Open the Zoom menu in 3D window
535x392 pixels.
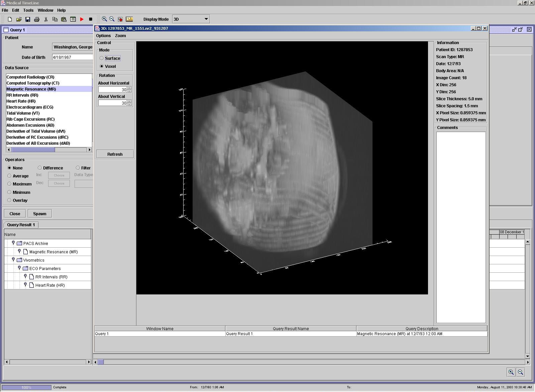[x=120, y=36]
